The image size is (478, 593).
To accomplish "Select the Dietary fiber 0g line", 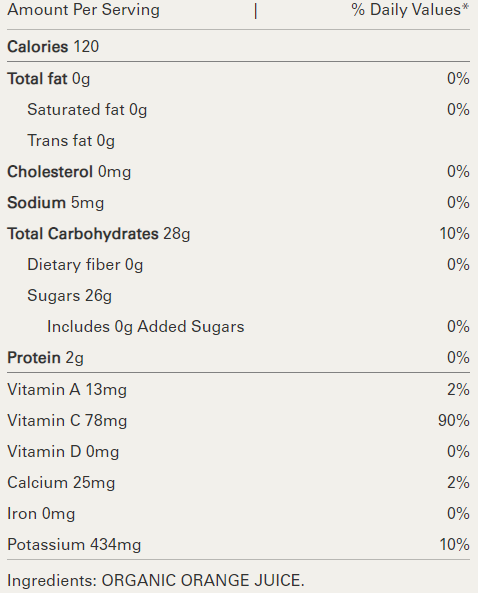I will pyautogui.click(x=85, y=265).
